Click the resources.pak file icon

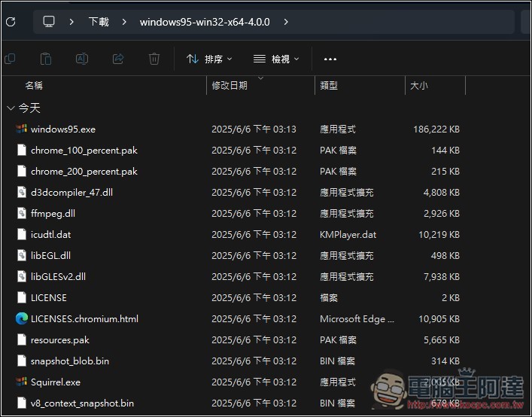pyautogui.click(x=22, y=339)
